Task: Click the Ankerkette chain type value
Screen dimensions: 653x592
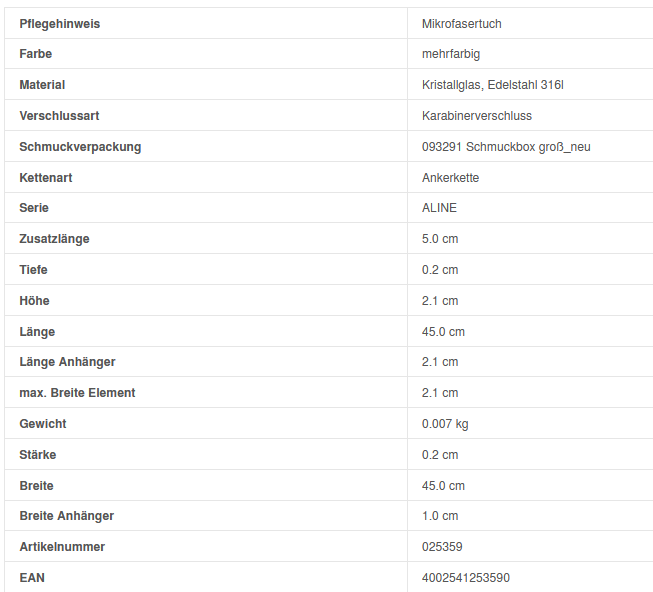Action: 451,178
